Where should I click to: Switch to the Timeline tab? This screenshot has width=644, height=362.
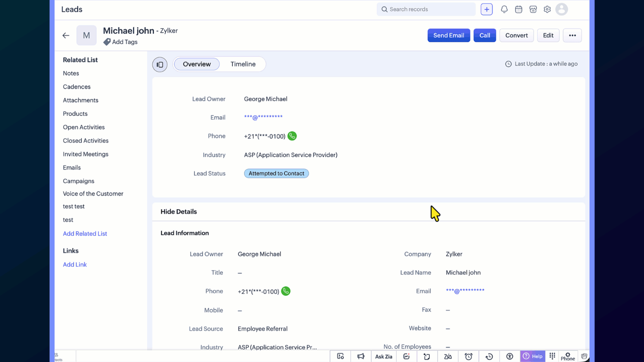click(243, 64)
